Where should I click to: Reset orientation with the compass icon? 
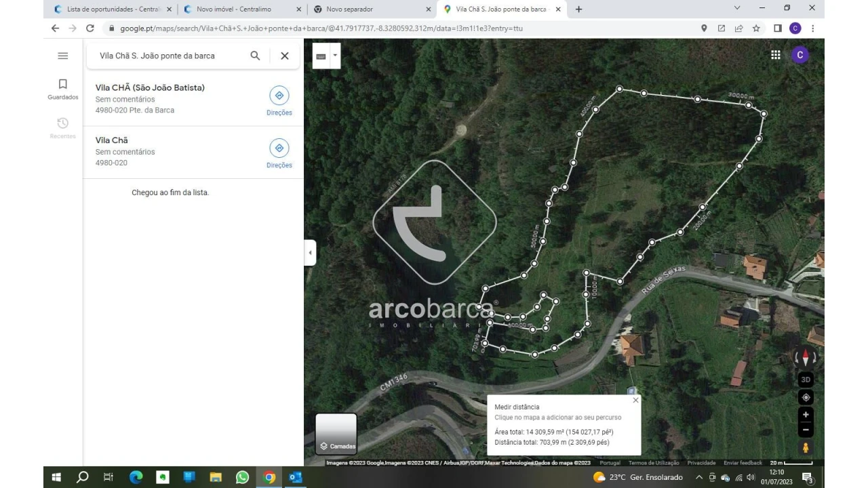805,356
